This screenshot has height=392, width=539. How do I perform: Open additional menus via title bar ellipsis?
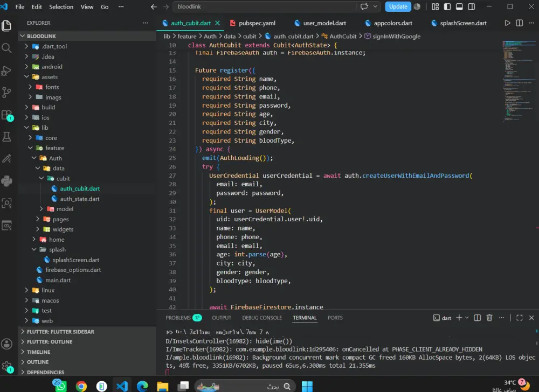121,6
